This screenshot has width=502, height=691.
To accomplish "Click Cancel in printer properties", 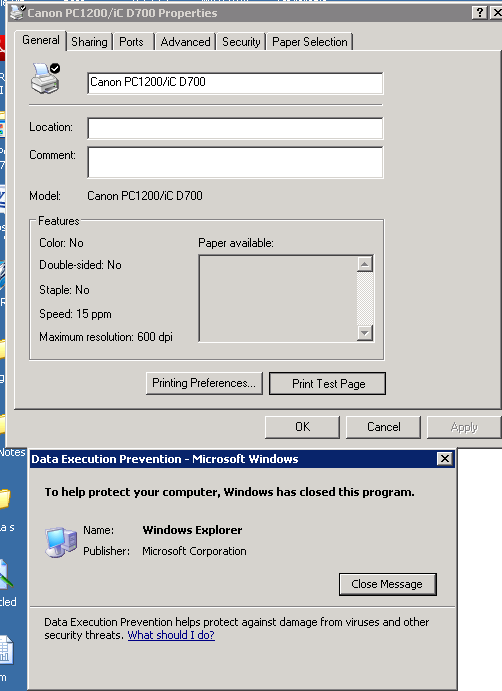I will tap(383, 427).
